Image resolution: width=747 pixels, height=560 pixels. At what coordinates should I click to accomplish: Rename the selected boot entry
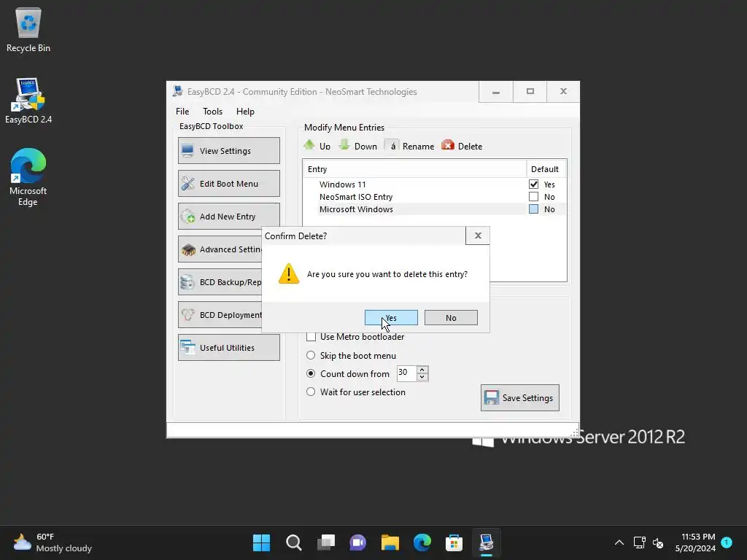pyautogui.click(x=410, y=146)
